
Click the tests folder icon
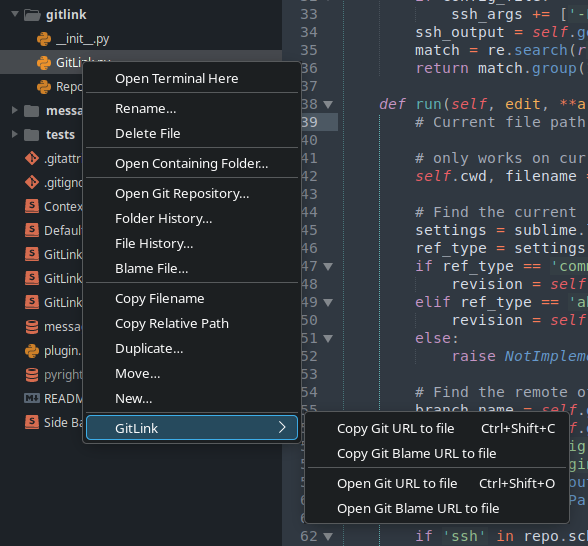32,135
